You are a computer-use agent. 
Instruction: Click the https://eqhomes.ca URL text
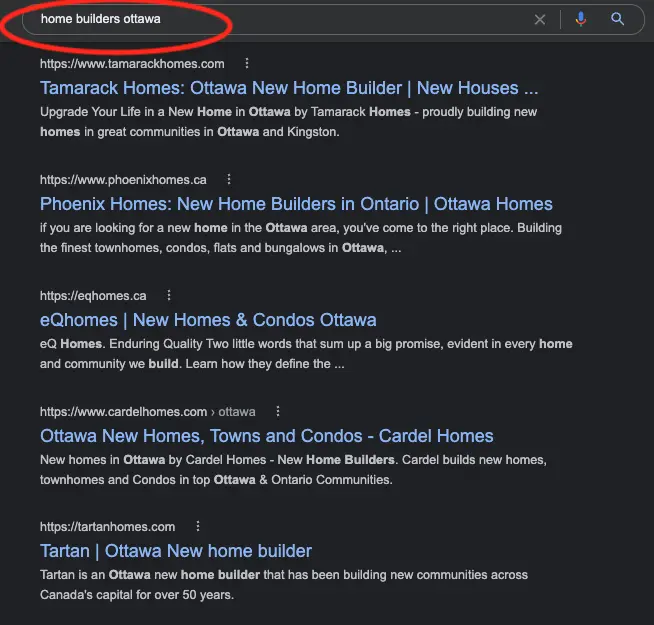(93, 296)
